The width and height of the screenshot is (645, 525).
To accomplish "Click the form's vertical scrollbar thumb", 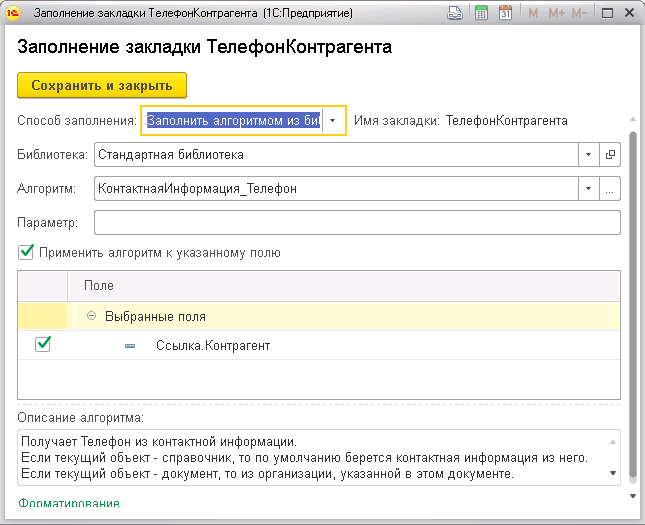I will 633,304.
